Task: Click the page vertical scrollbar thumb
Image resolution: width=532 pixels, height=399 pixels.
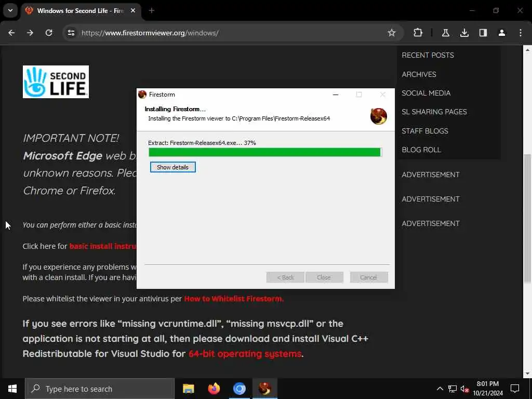Action: coord(527,218)
